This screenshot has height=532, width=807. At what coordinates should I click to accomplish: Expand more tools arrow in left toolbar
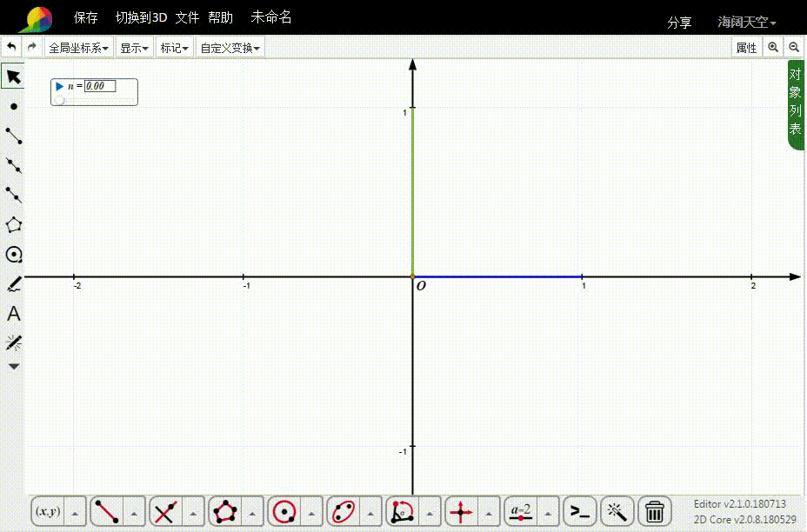pos(14,366)
